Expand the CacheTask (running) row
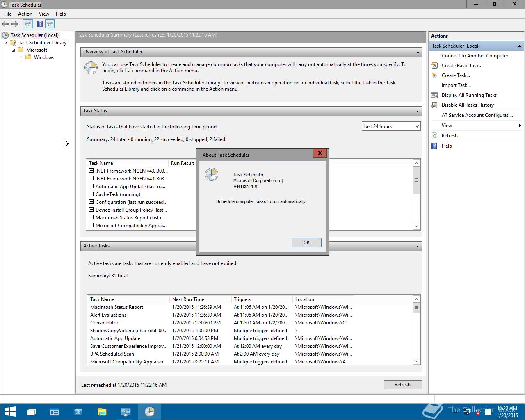525x420 pixels. [91, 194]
